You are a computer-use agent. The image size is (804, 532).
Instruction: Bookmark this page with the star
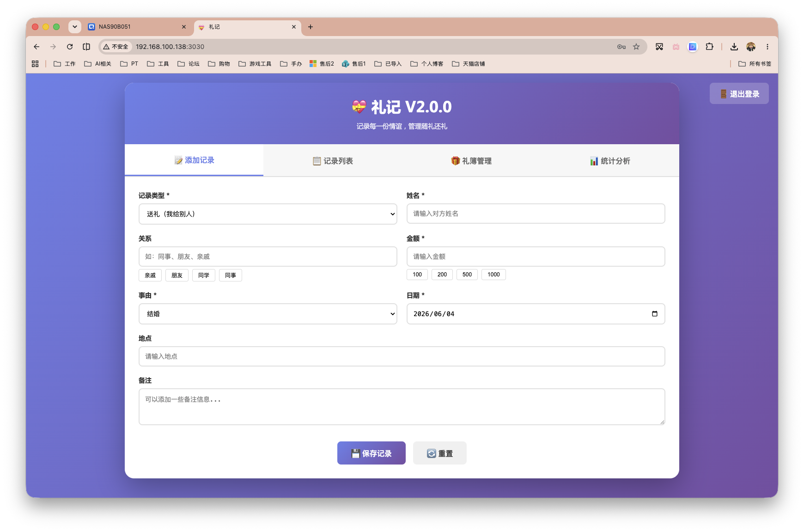(x=636, y=47)
